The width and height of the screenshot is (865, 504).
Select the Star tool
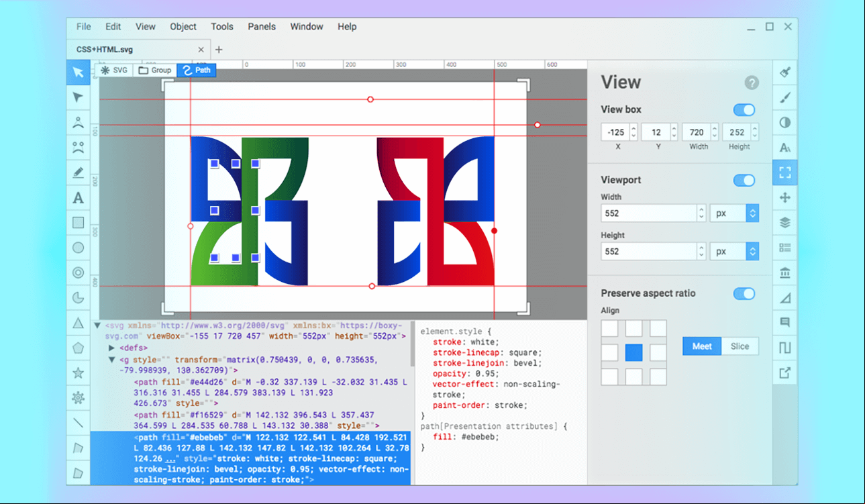79,373
